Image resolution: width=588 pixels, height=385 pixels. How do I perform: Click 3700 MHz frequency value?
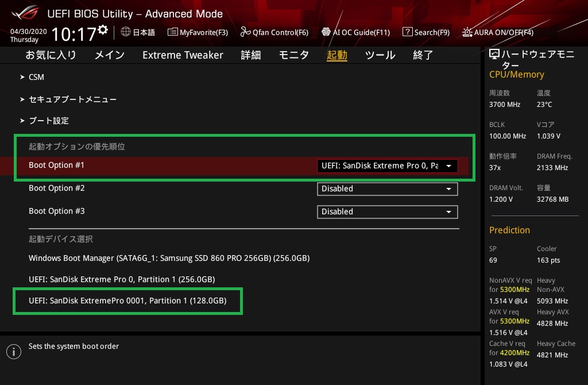point(504,105)
